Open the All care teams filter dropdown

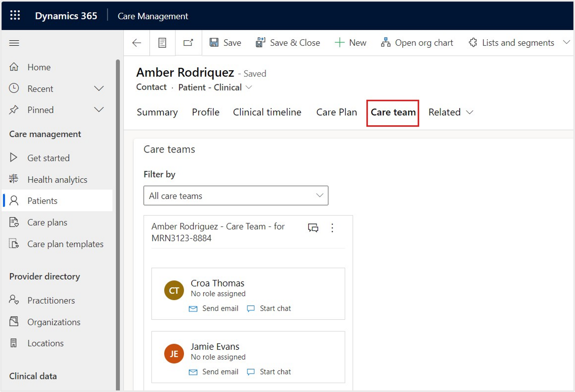click(x=236, y=196)
